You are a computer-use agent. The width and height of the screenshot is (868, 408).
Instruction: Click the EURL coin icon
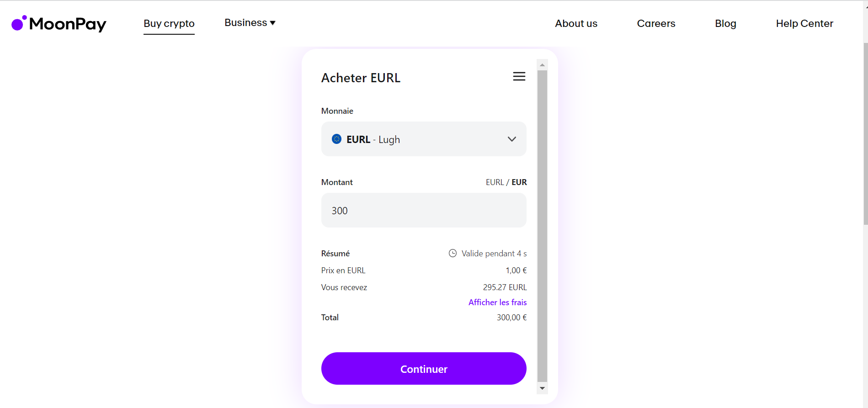[x=336, y=139]
